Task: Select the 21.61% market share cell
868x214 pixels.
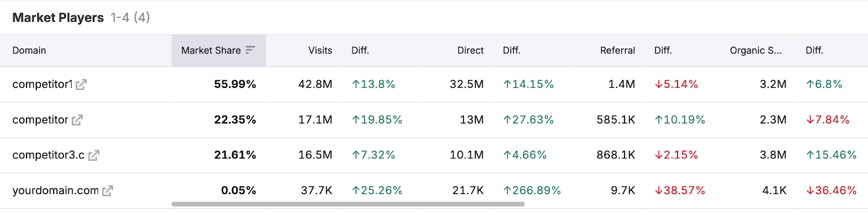Action: [235, 155]
